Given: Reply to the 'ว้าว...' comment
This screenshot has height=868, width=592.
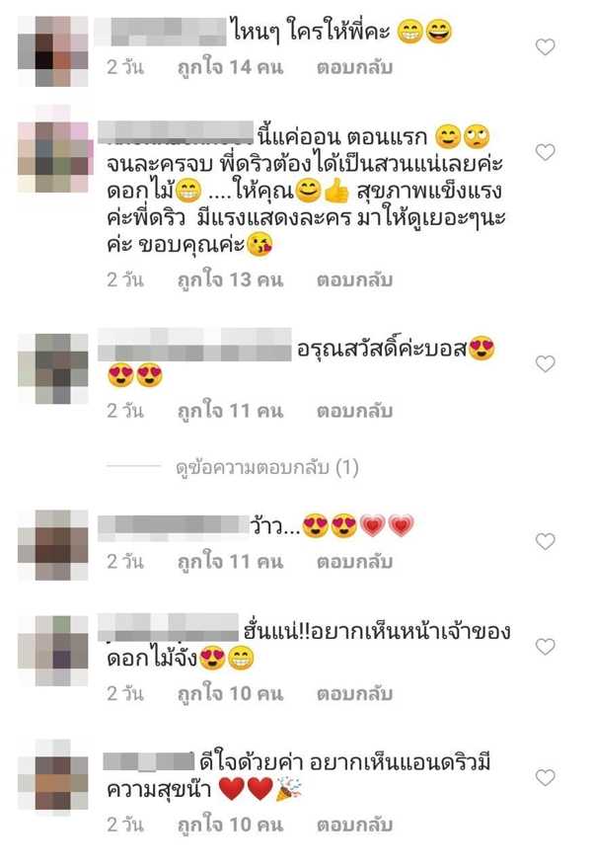Looking at the screenshot, I should coord(354,562).
